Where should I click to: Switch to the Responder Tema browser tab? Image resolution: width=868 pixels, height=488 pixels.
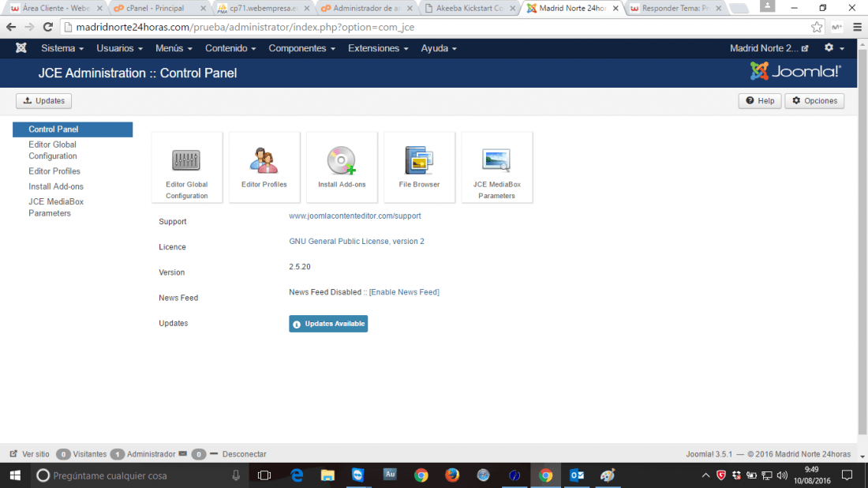675,9
